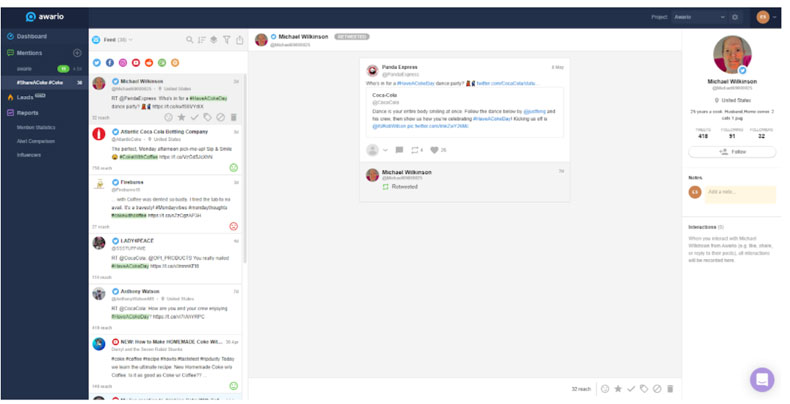Open the user account avatar menu

pos(765,17)
